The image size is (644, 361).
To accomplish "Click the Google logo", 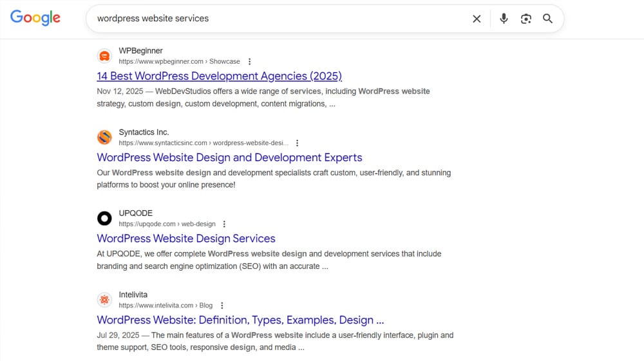I will click(x=35, y=17).
